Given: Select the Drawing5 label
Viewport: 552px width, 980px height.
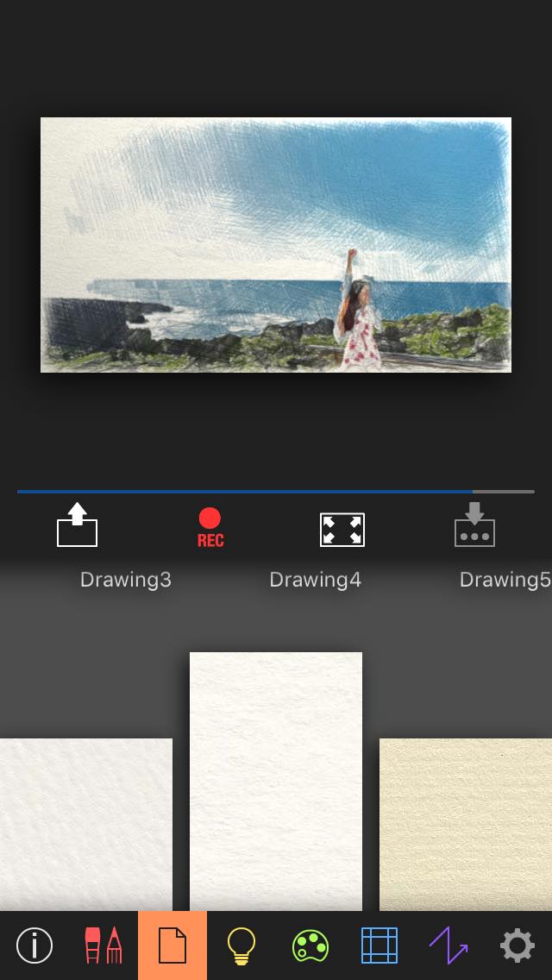Looking at the screenshot, I should (505, 580).
